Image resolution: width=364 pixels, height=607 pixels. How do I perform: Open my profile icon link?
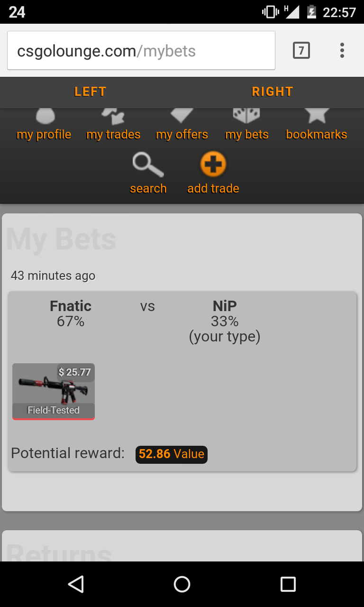[45, 116]
